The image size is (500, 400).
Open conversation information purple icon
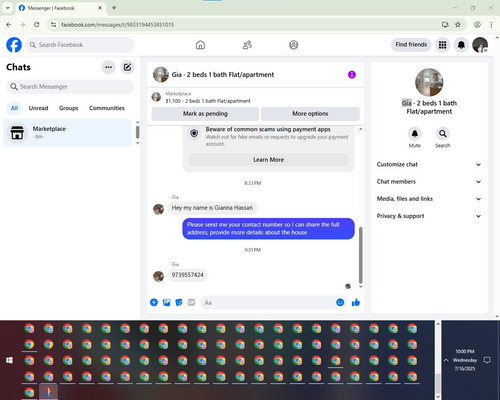tap(352, 75)
